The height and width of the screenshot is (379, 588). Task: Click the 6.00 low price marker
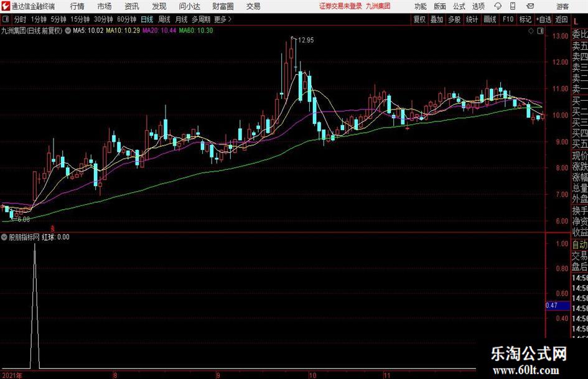pyautogui.click(x=24, y=220)
